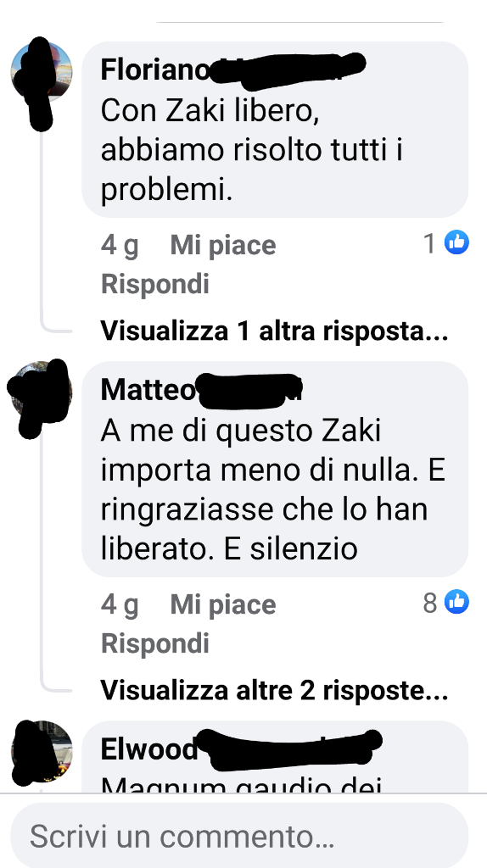Expand Visualizza 1 altra risposta

274,331
